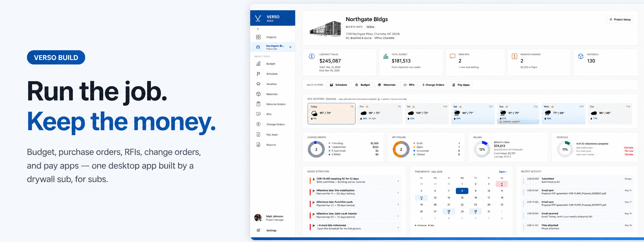Click the Change Orders donut chart
Screen dimensions: 644x242
(316, 149)
